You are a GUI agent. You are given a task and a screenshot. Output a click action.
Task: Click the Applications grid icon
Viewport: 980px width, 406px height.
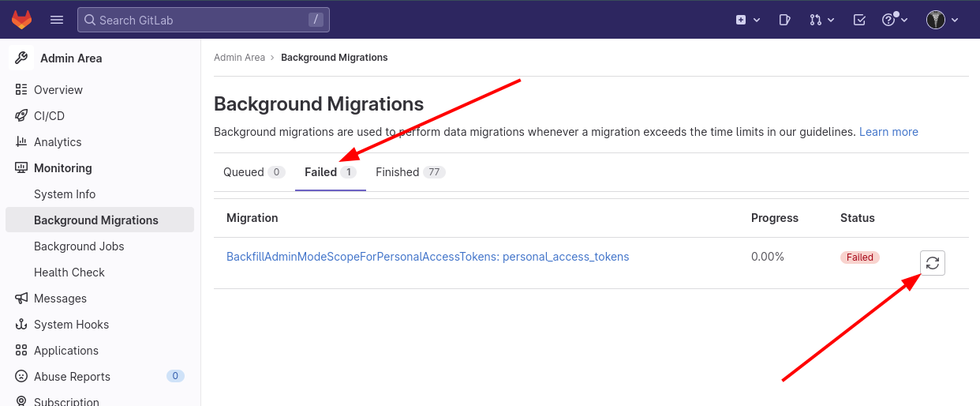[21, 351]
